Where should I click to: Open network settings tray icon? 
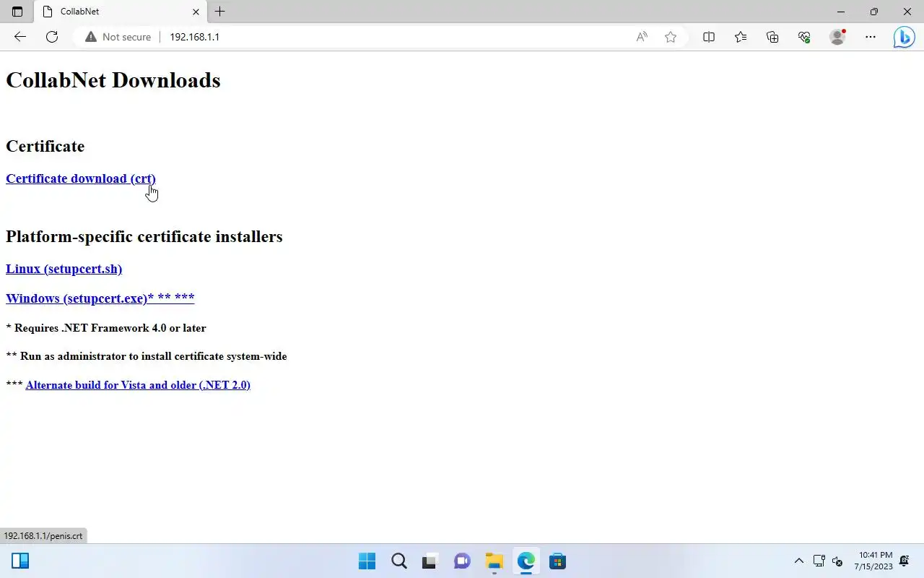[x=819, y=561]
